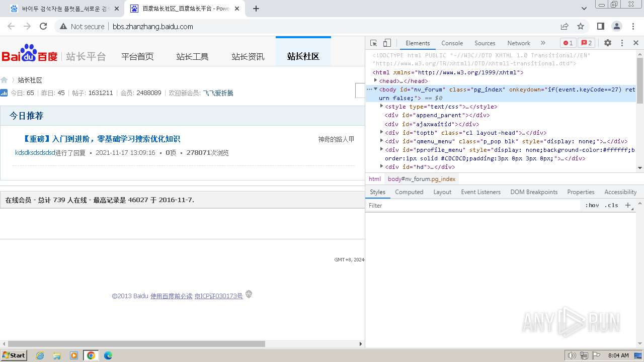This screenshot has height=362, width=644.
Task: Open the Console tab
Action: (452, 43)
